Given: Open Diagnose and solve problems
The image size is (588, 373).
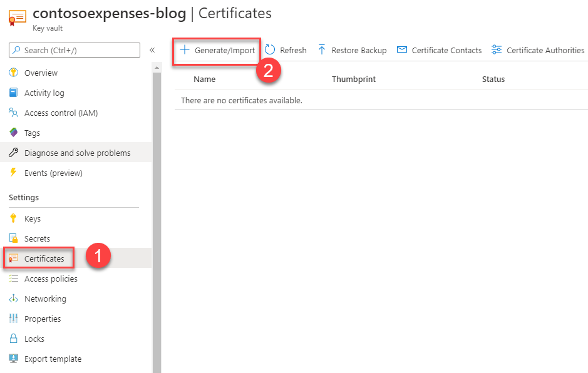Looking at the screenshot, I should [x=76, y=153].
